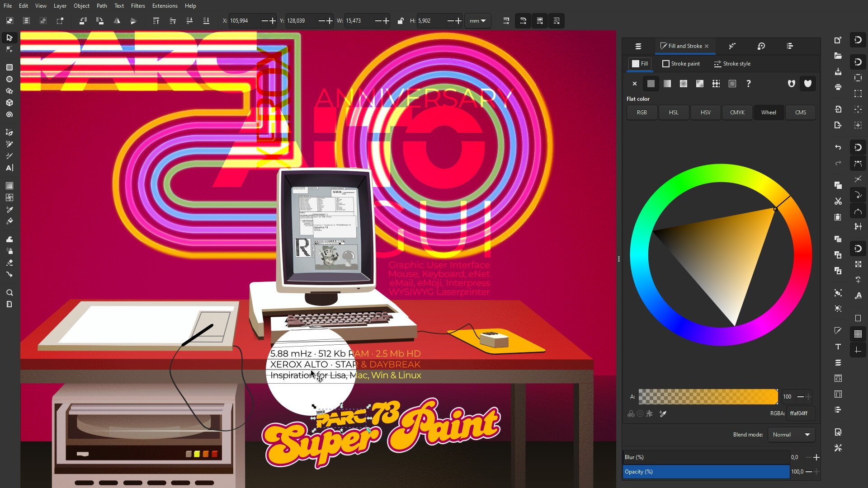Click the RGBA hex value field

(x=801, y=413)
